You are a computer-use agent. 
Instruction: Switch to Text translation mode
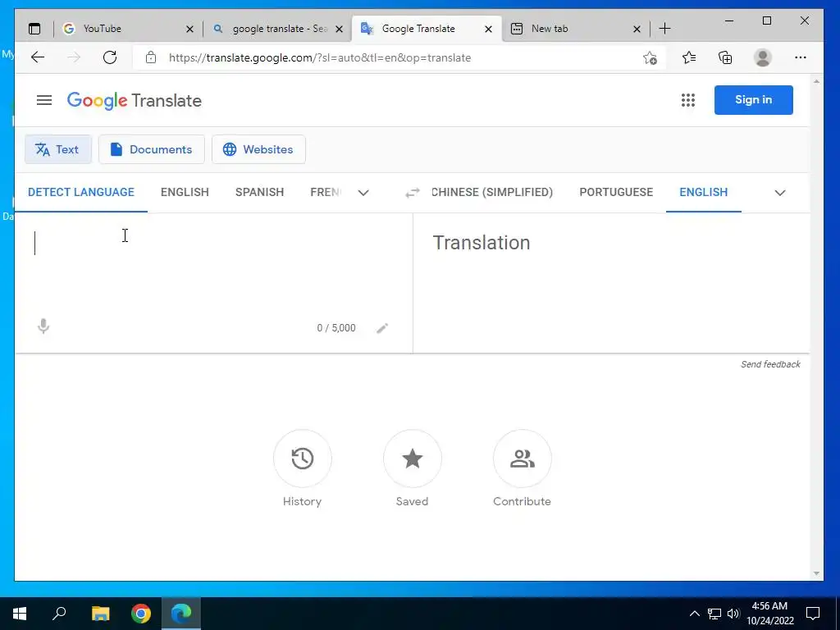pos(58,149)
